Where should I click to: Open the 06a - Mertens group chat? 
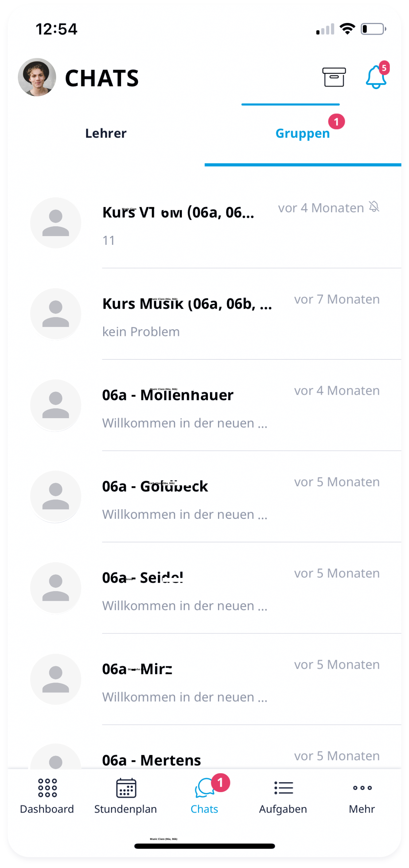tap(219, 759)
